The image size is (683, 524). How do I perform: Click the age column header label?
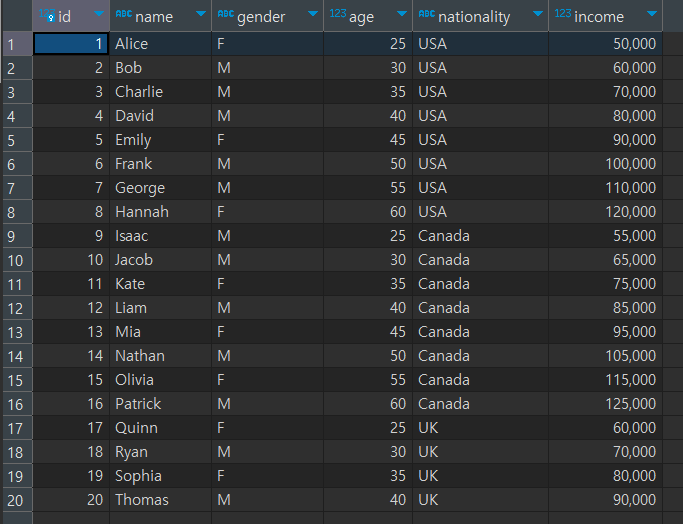361,18
